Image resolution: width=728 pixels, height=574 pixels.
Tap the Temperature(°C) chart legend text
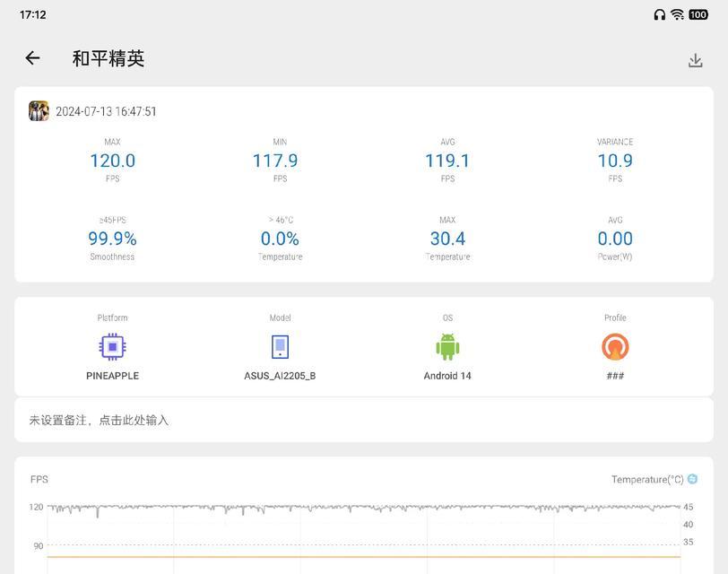point(647,479)
